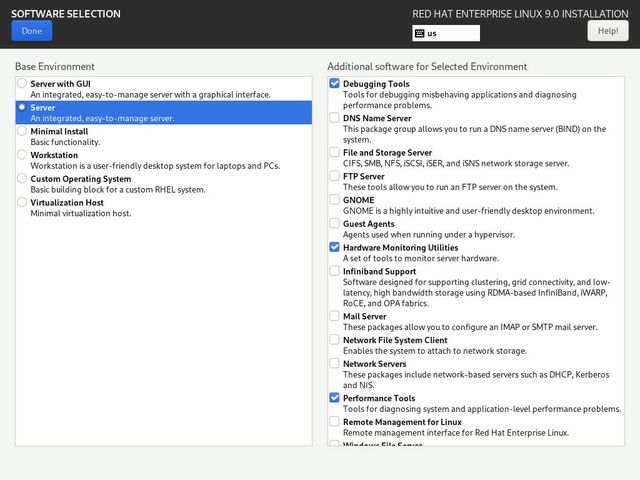Click 'Agents used when running under a hypervisor.'
Image resolution: width=640 pixels, height=480 pixels.
(429, 235)
